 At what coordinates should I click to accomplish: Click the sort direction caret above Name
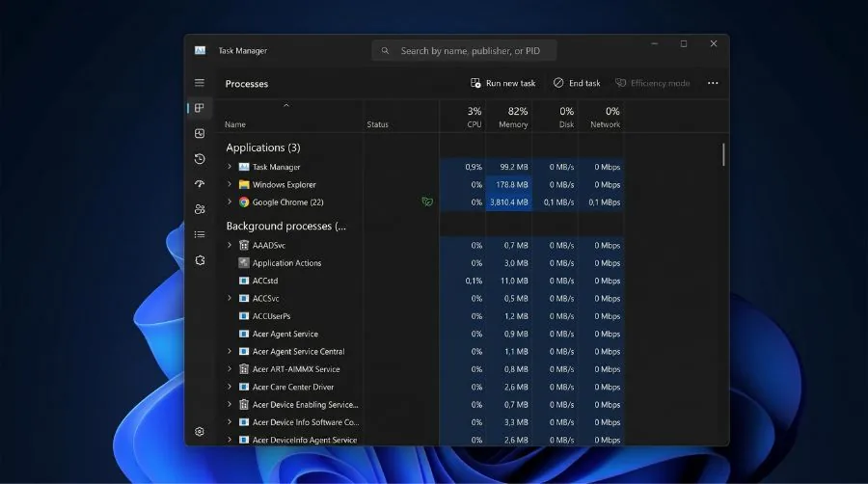click(286, 106)
